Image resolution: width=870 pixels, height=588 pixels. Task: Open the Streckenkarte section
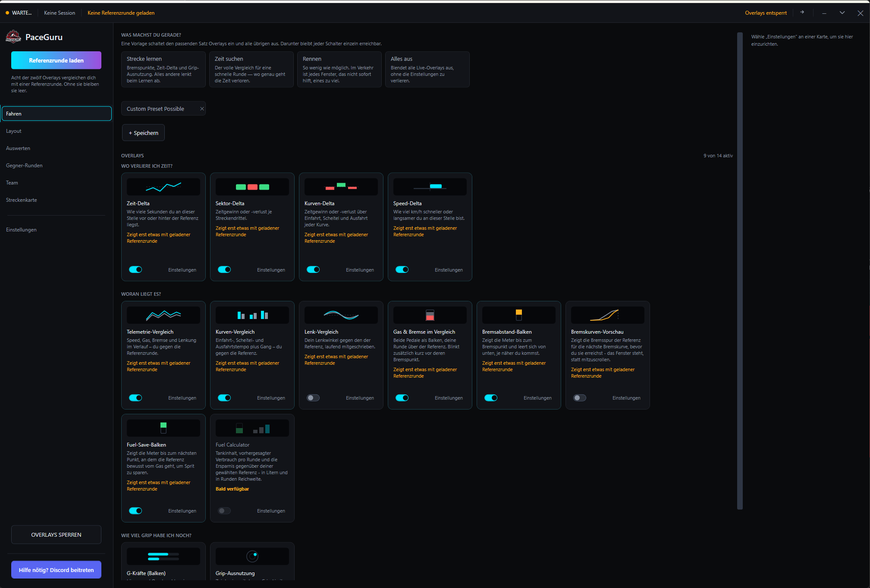57,200
